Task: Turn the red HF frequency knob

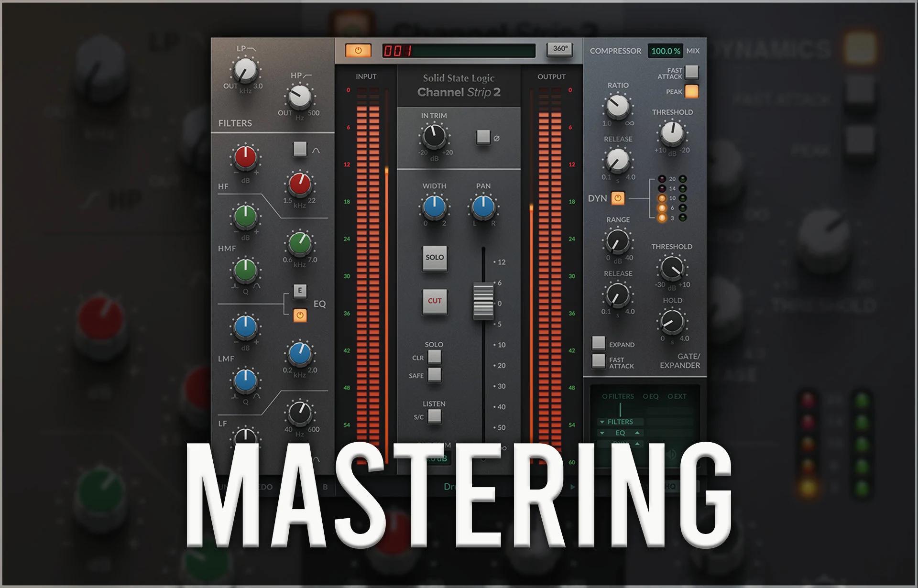Action: 299,184
